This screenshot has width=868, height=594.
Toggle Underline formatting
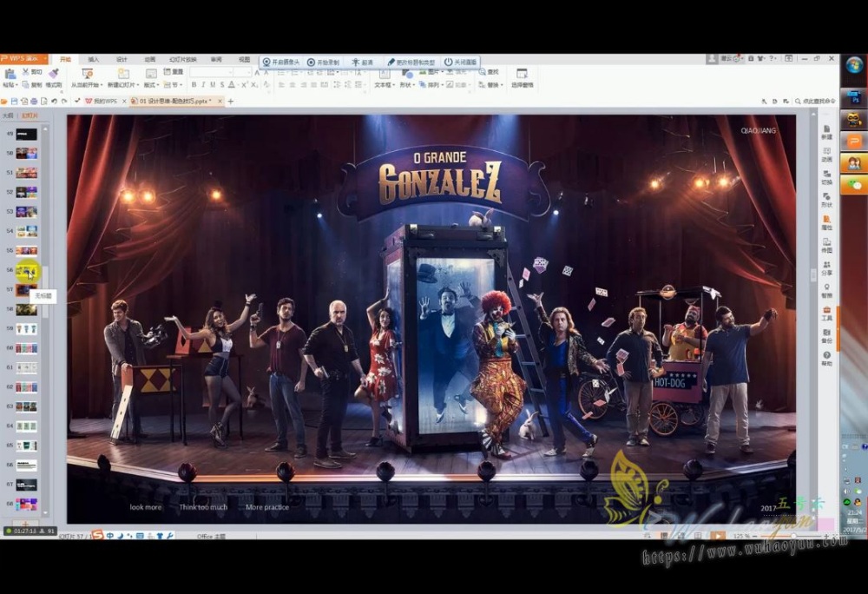click(213, 85)
